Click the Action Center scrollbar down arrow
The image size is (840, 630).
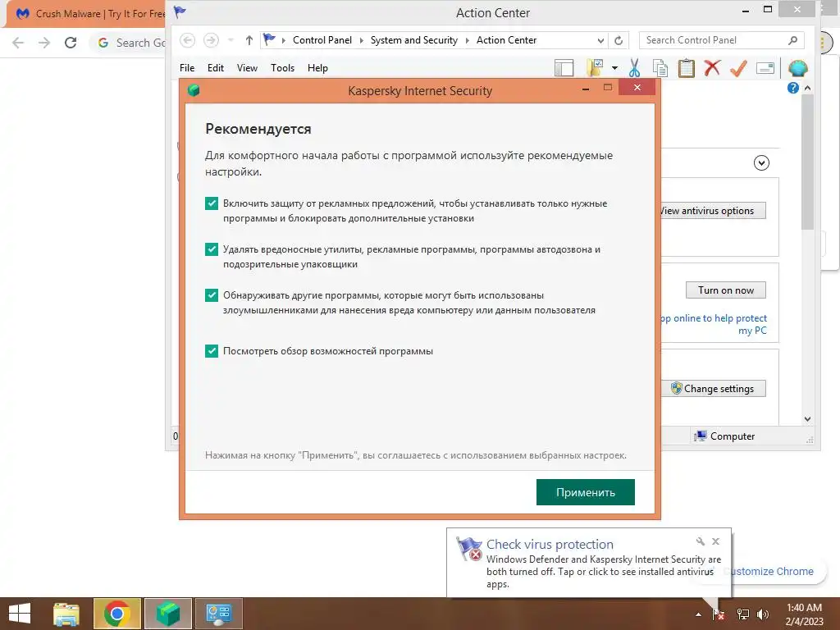point(807,419)
